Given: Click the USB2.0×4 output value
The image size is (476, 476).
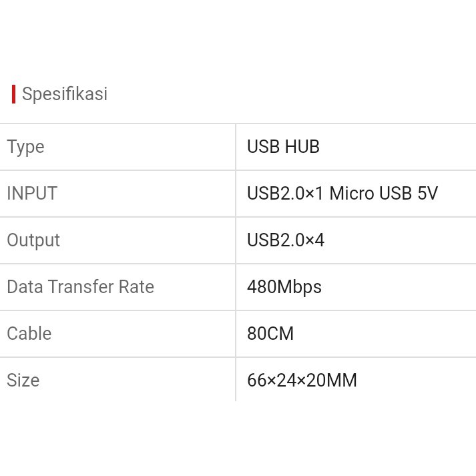Looking at the screenshot, I should point(286,240).
